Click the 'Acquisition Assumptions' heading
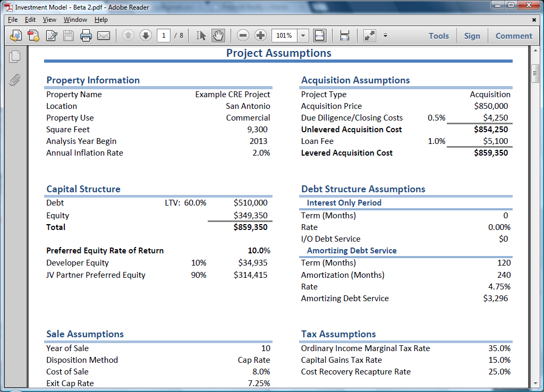 pyautogui.click(x=355, y=80)
